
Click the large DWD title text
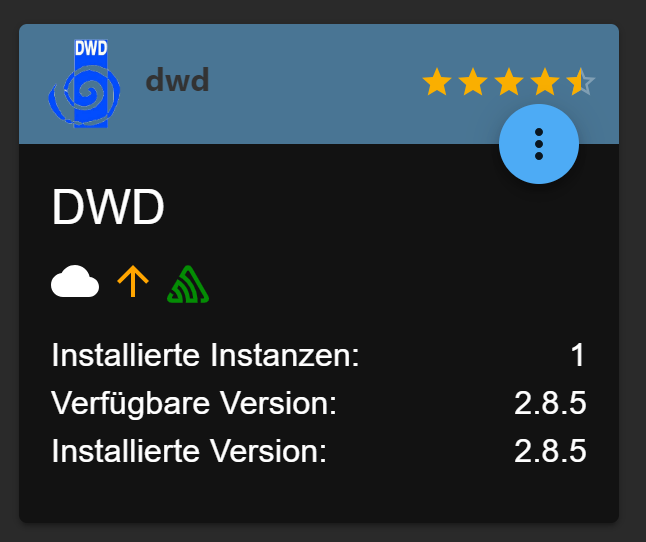point(108,207)
